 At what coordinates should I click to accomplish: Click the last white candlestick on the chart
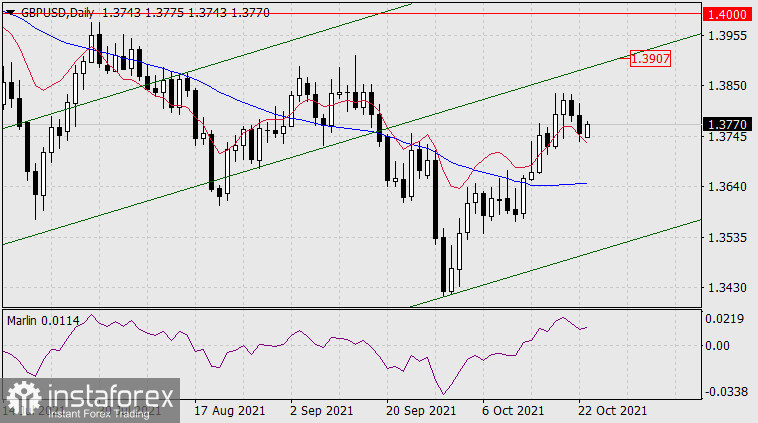[x=587, y=131]
